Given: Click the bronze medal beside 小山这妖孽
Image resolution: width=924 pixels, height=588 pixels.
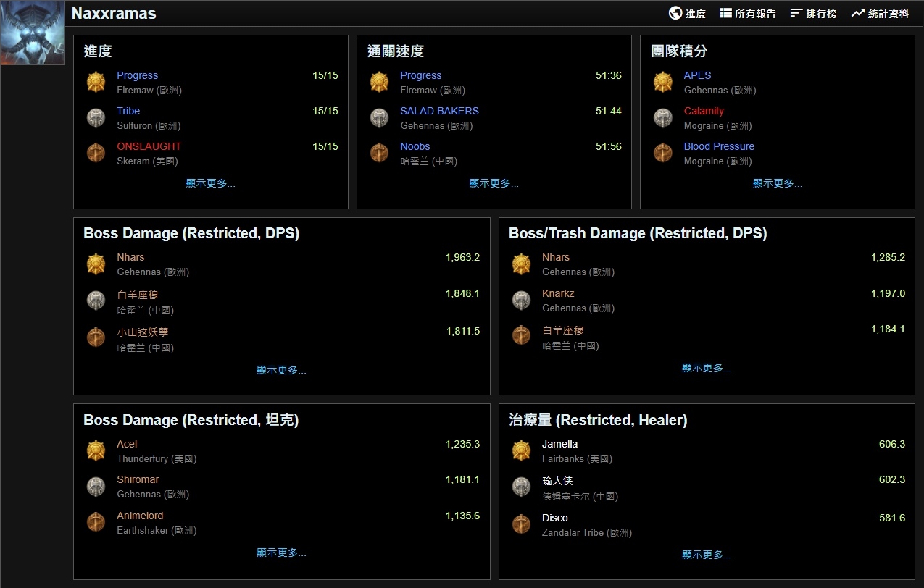Looking at the screenshot, I should (x=96, y=337).
